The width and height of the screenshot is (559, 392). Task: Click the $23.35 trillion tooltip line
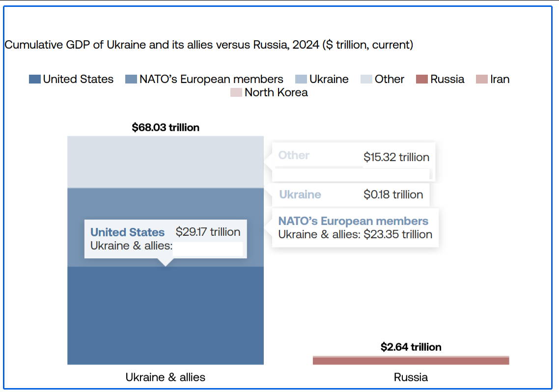[355, 234]
